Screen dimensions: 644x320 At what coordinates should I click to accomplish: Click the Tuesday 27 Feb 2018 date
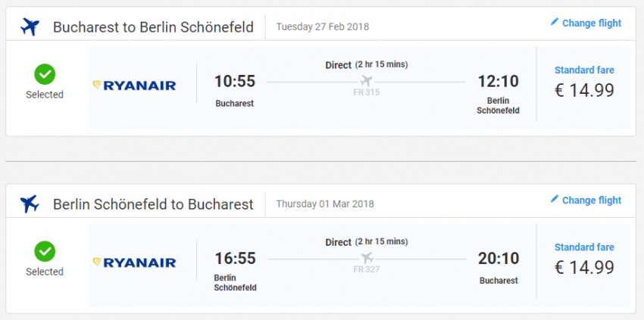coord(324,27)
